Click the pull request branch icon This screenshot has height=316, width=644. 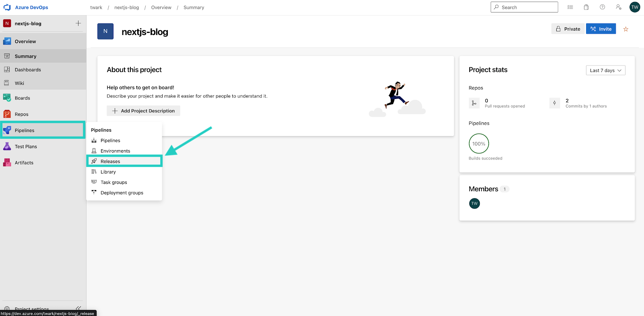(474, 103)
